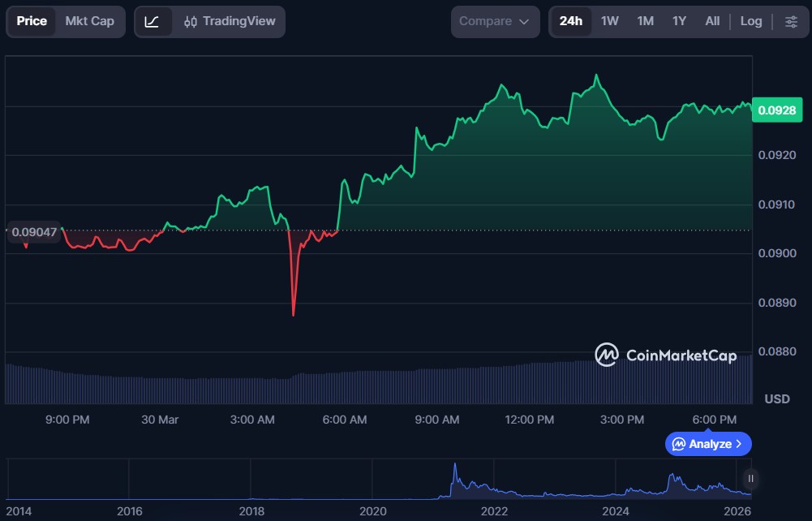Click the green 0.0928 price label

[x=776, y=110]
